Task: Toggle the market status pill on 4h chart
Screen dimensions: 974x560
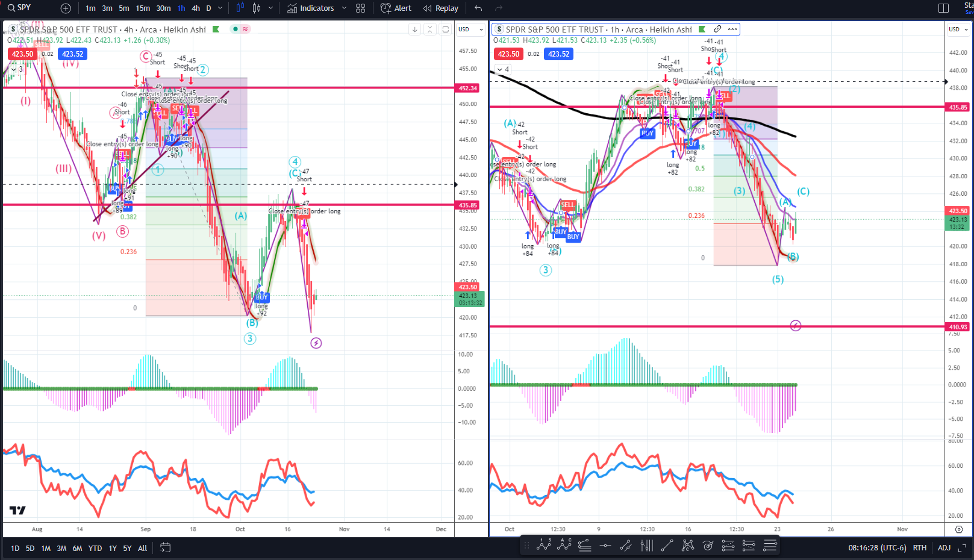Action: pos(240,29)
